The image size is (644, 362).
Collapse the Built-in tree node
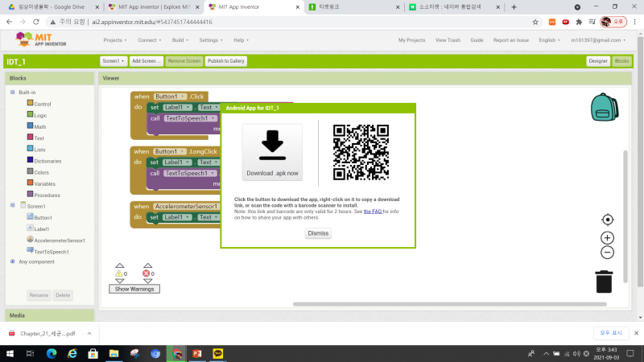pyautogui.click(x=13, y=93)
